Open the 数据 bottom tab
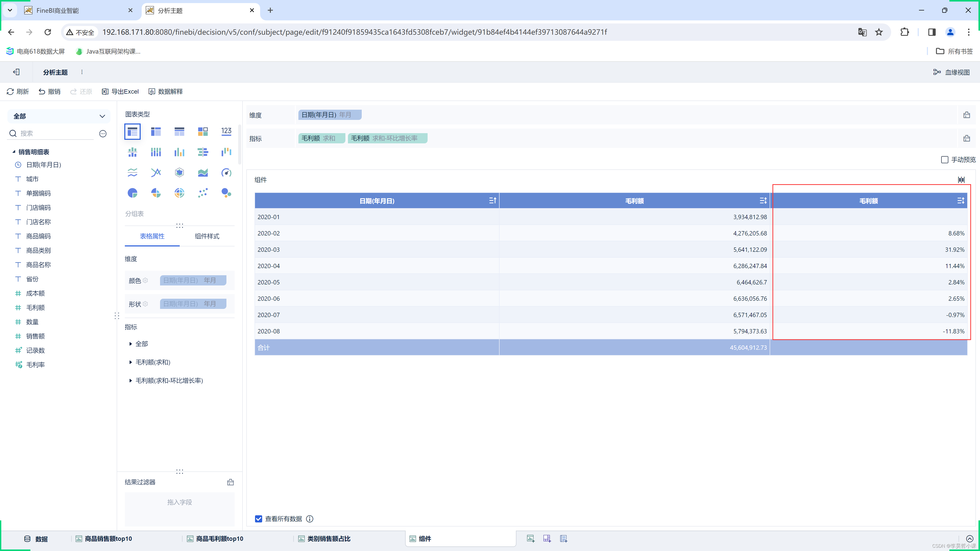The height and width of the screenshot is (551, 980). (36, 539)
